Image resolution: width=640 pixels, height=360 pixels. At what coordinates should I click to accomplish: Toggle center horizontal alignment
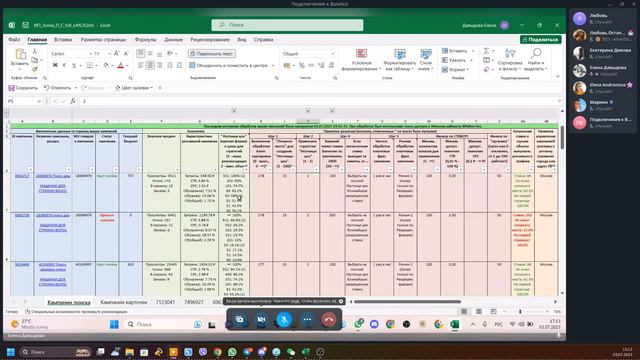150,65
